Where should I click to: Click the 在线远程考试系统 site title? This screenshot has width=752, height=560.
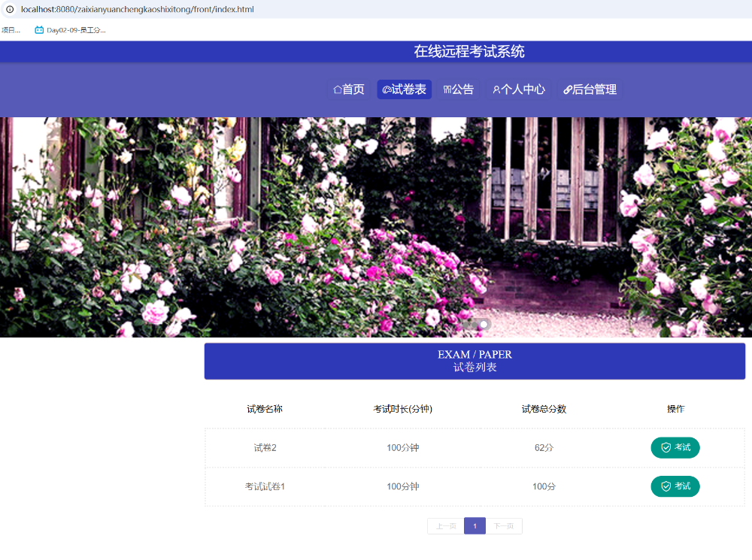point(468,52)
